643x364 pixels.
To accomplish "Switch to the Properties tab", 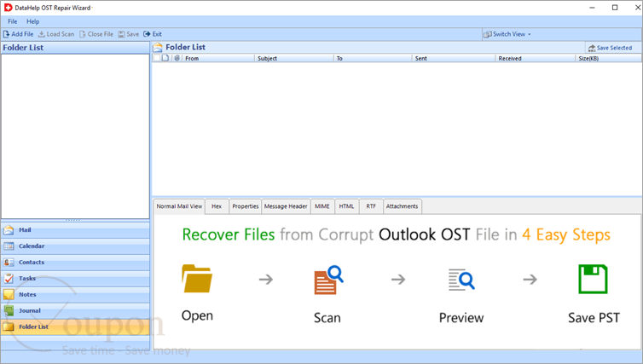I will (246, 206).
